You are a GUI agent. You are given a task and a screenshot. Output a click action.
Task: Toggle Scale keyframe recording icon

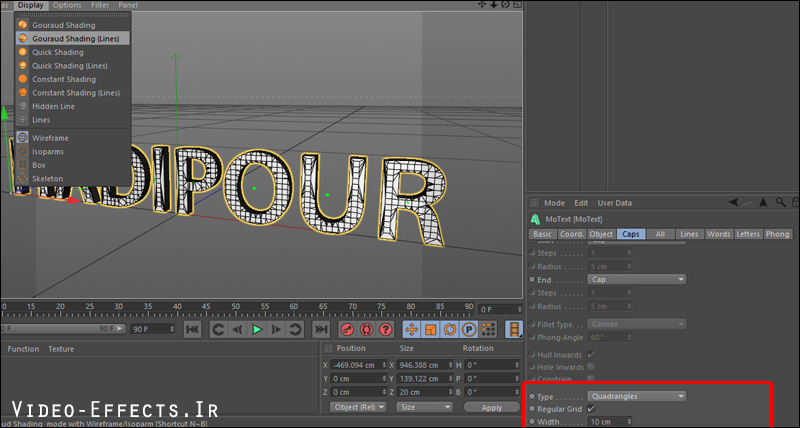click(x=431, y=330)
